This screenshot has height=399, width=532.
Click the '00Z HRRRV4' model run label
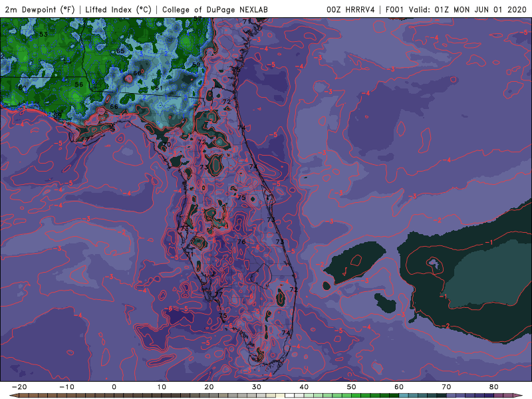pos(350,9)
